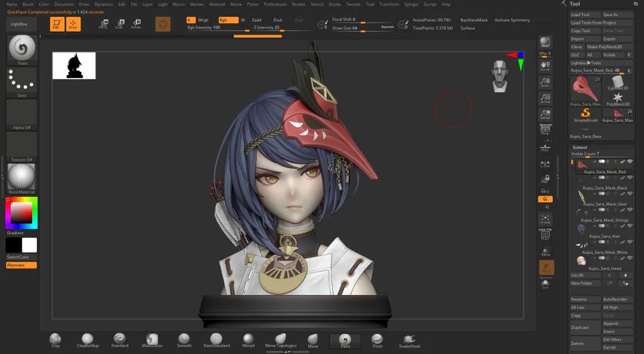Select the Move Topological brush
This screenshot has width=644, height=354.
[x=280, y=340]
